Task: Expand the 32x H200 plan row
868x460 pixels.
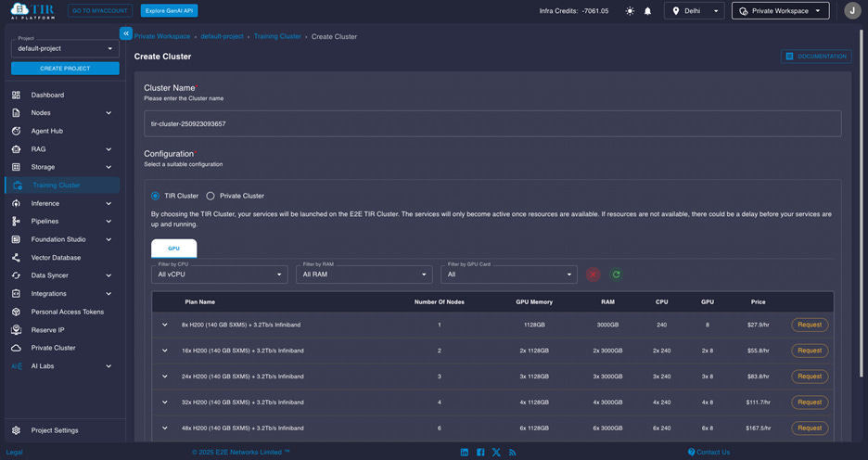Action: pos(164,402)
